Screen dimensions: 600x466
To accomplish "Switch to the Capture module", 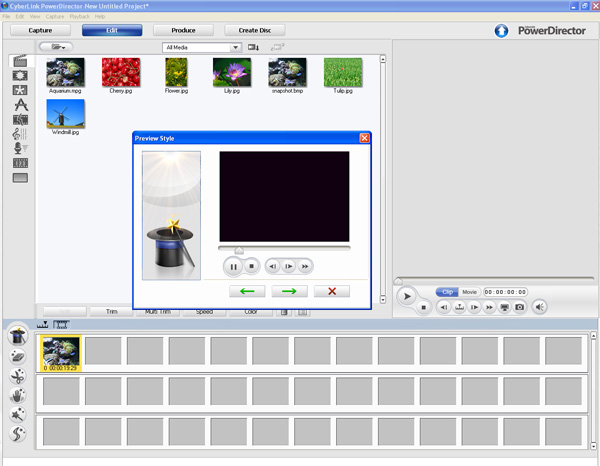I will coord(40,30).
